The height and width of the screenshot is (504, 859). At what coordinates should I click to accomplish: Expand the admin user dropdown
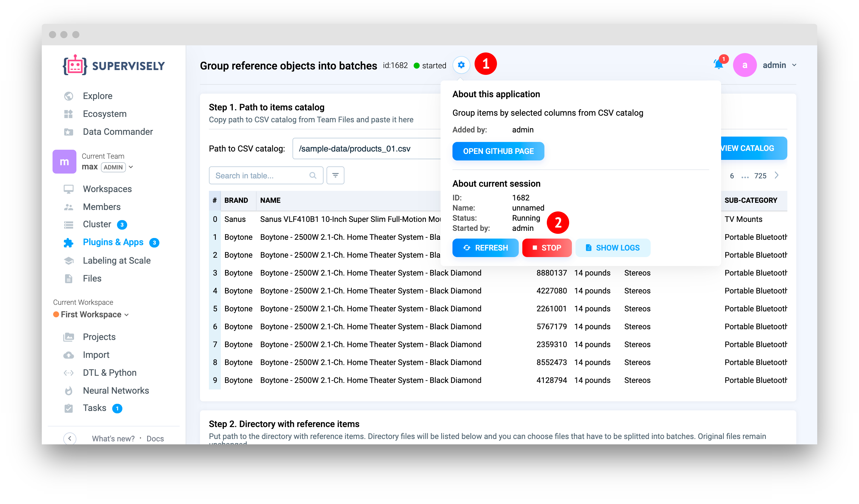click(794, 65)
